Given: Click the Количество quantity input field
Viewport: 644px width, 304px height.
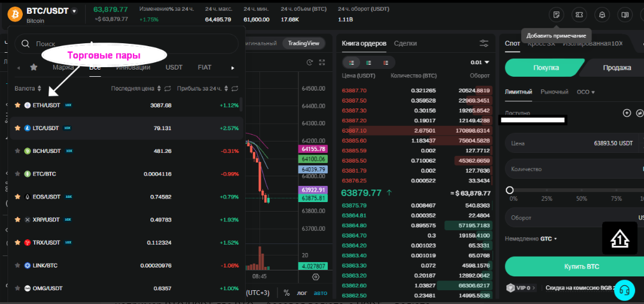Looking at the screenshot, I should click(x=574, y=169).
